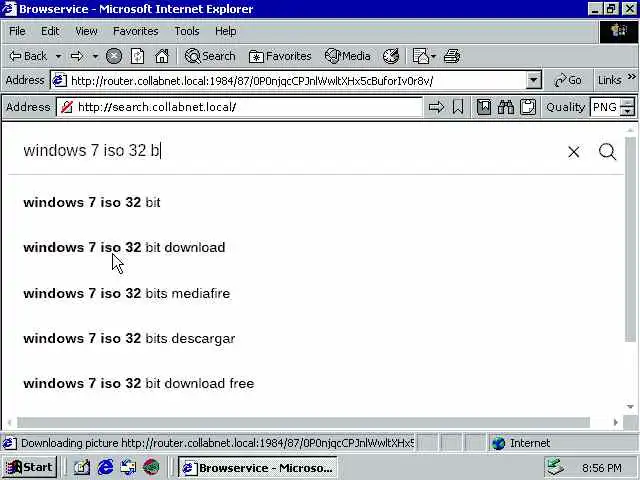
Task: Click the Browservice open bookmarks icon
Action: 484,107
